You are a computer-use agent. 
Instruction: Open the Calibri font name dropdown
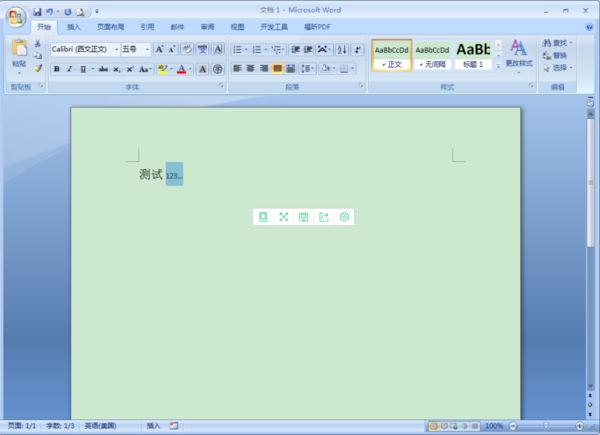pos(116,49)
